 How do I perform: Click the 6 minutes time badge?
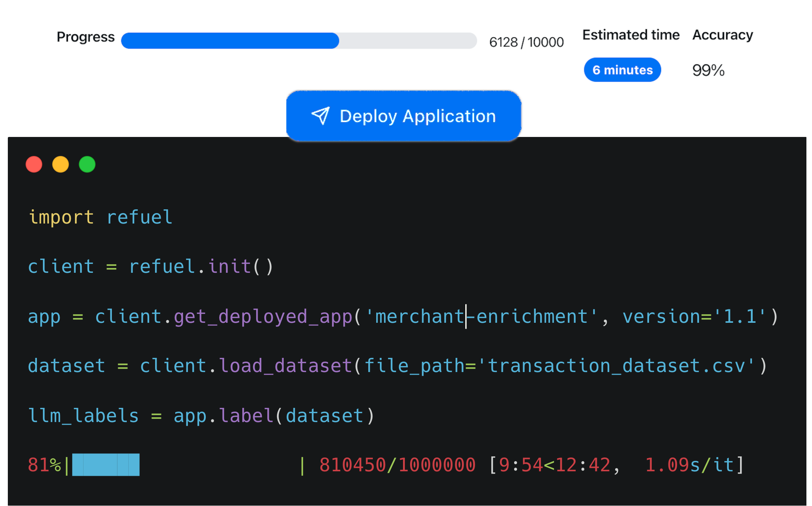coord(622,70)
